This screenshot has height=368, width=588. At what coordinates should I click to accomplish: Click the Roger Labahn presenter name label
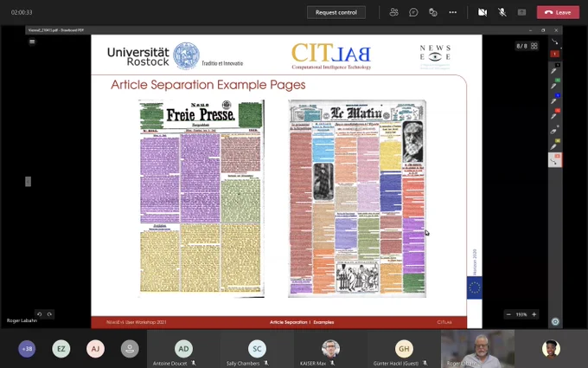tap(22, 320)
